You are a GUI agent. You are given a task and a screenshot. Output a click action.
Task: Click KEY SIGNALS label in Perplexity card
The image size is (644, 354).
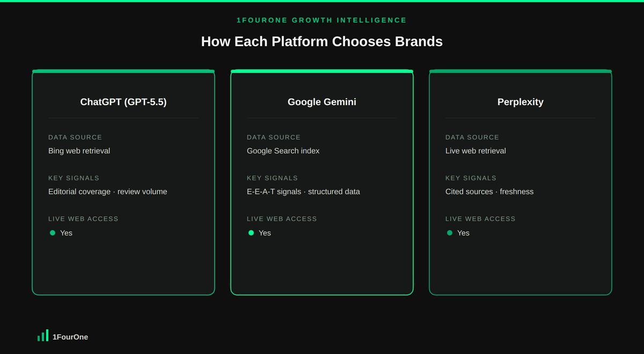pos(471,178)
